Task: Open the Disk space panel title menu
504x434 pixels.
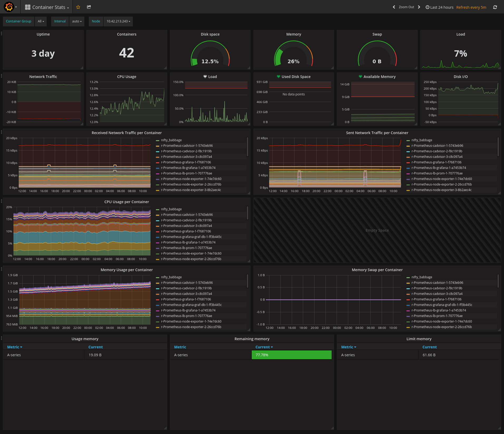Action: (x=210, y=34)
